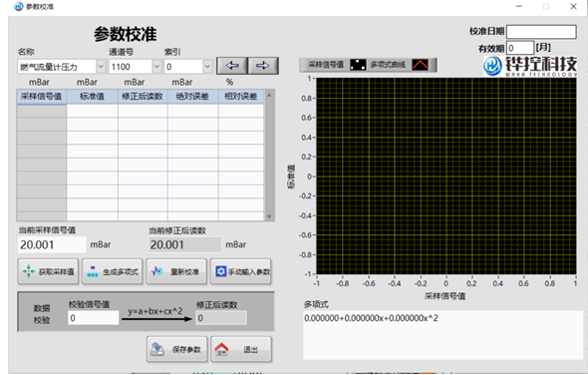The width and height of the screenshot is (588, 375).
Task: Close the 参数校准 window
Action: click(x=573, y=6)
